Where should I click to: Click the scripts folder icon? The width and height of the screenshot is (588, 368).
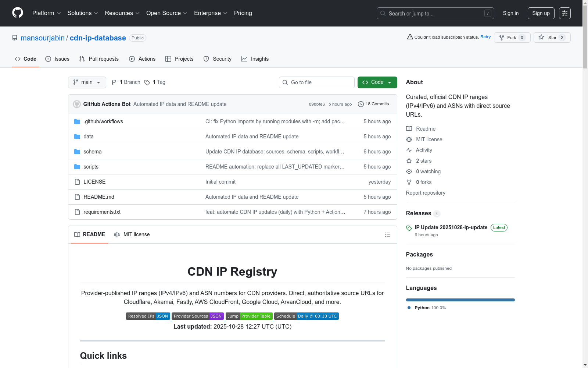(x=77, y=167)
